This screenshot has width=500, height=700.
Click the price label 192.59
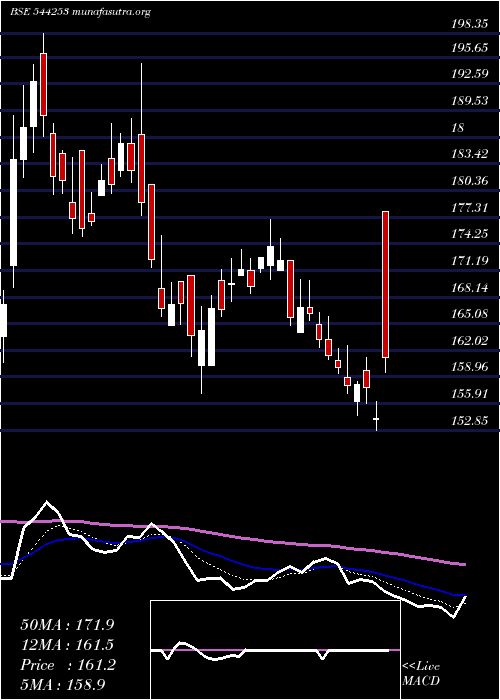(469, 74)
